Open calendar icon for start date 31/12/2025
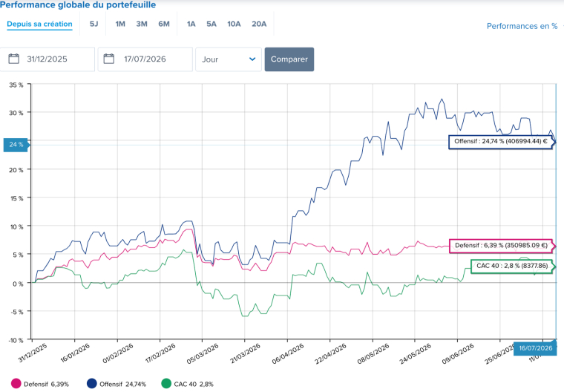This screenshot has width=564, height=392. 13,59
